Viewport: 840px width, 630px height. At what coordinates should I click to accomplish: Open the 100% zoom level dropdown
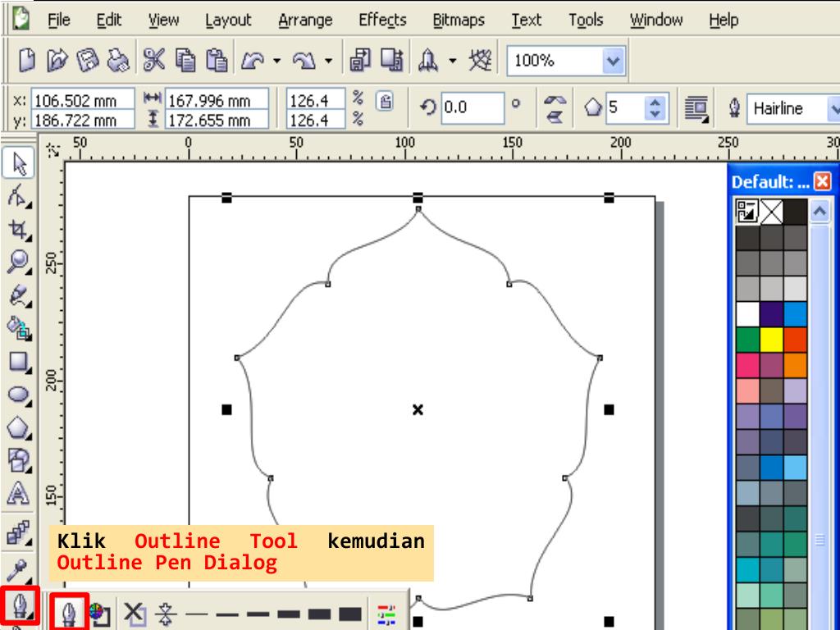(x=614, y=61)
